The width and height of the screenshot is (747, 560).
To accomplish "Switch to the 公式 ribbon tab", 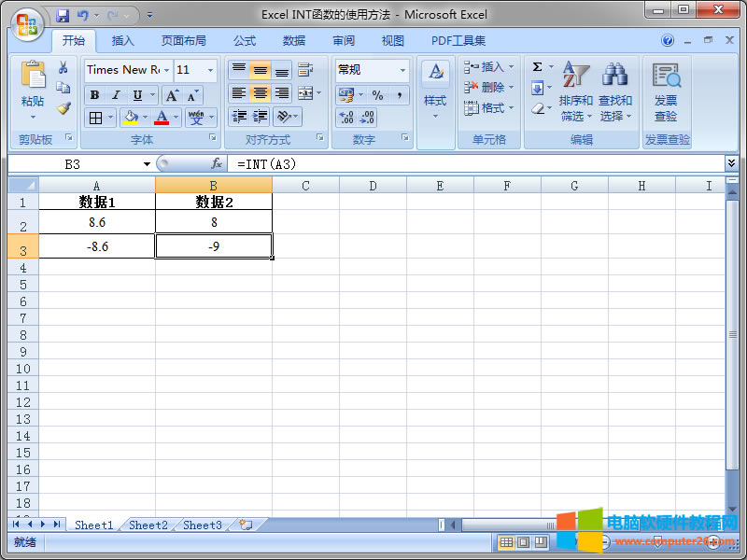I will pos(245,41).
